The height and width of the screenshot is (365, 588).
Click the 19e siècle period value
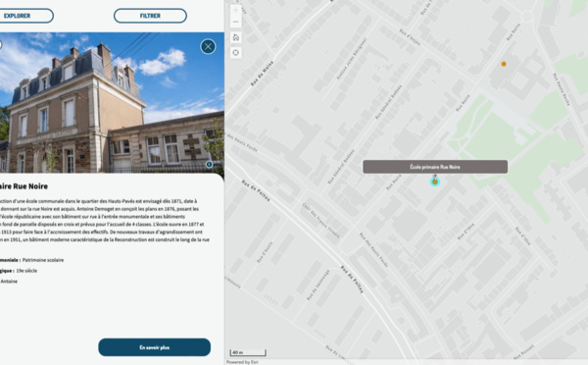[26, 271]
